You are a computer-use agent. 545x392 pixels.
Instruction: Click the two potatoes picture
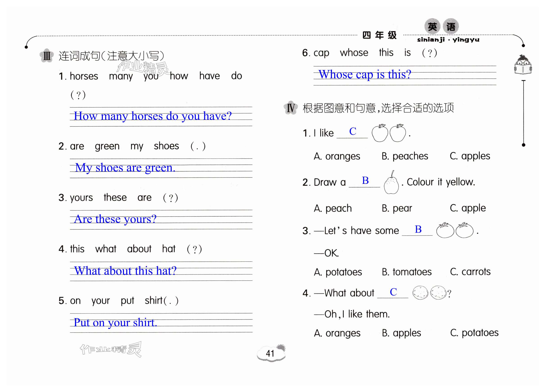tap(429, 293)
